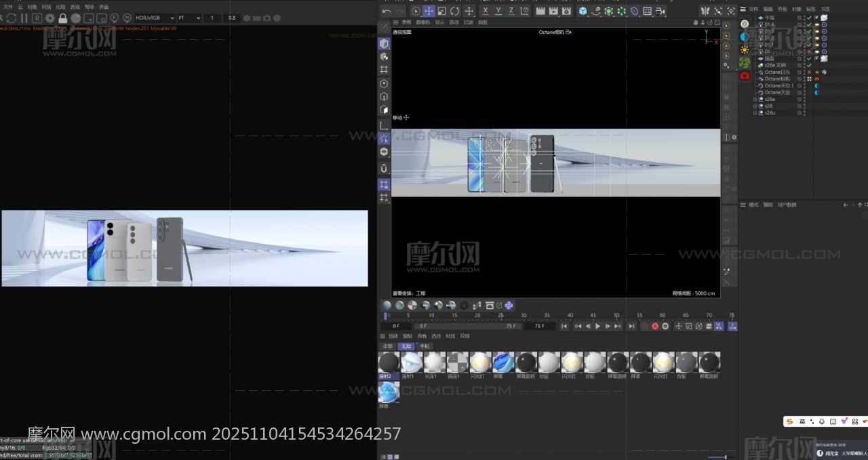Click frame 25 on the timeline ruler
The width and height of the screenshot is (868, 460).
(500, 316)
